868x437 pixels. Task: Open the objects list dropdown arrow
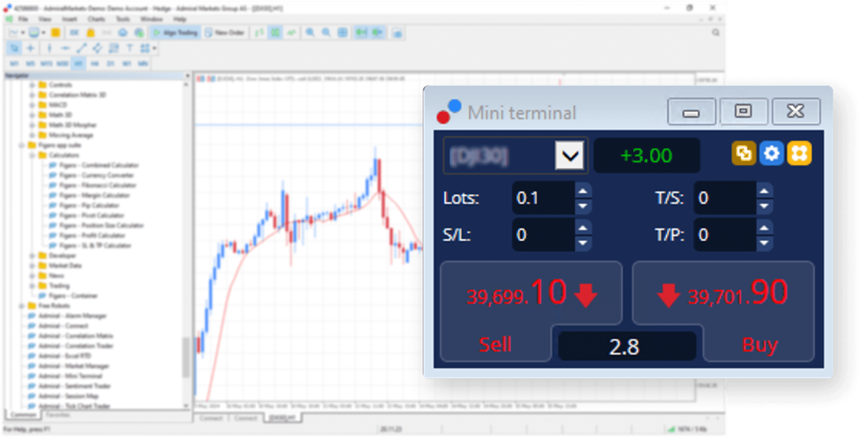point(155,48)
